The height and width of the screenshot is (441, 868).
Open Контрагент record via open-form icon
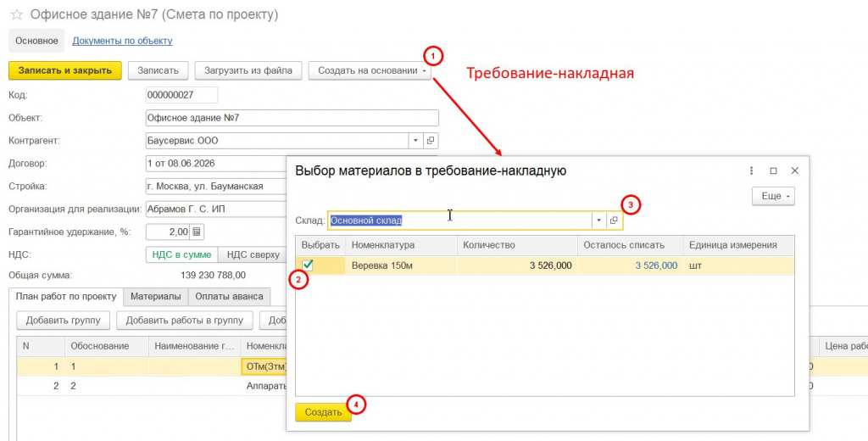[x=431, y=141]
